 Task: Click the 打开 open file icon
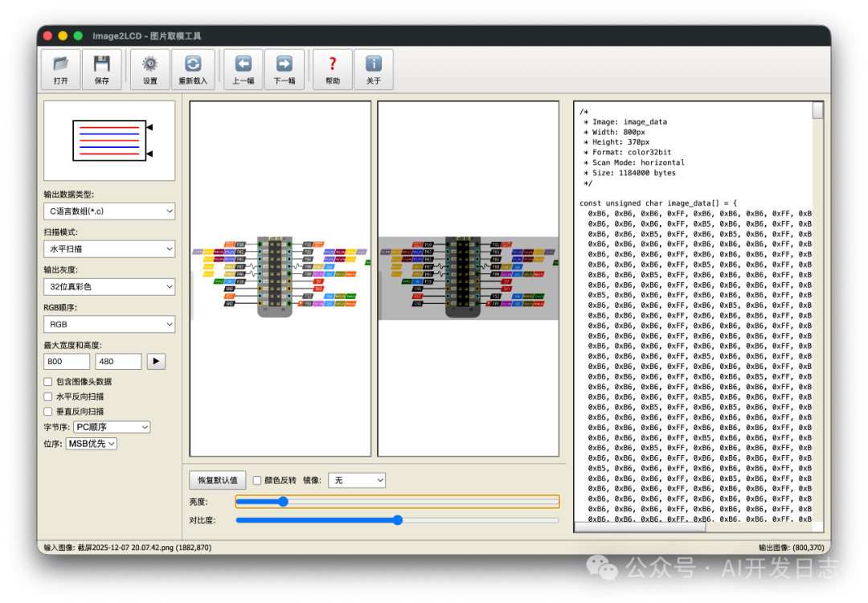point(61,69)
